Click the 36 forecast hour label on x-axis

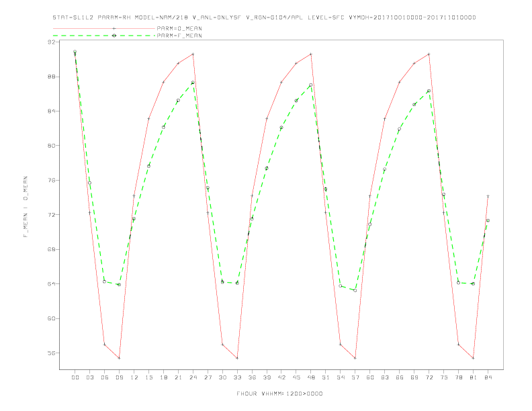pos(252,377)
